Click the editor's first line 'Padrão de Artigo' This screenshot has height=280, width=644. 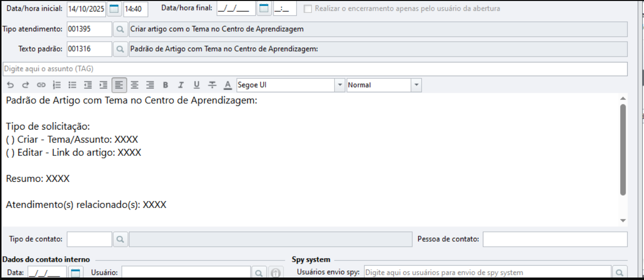coord(132,101)
